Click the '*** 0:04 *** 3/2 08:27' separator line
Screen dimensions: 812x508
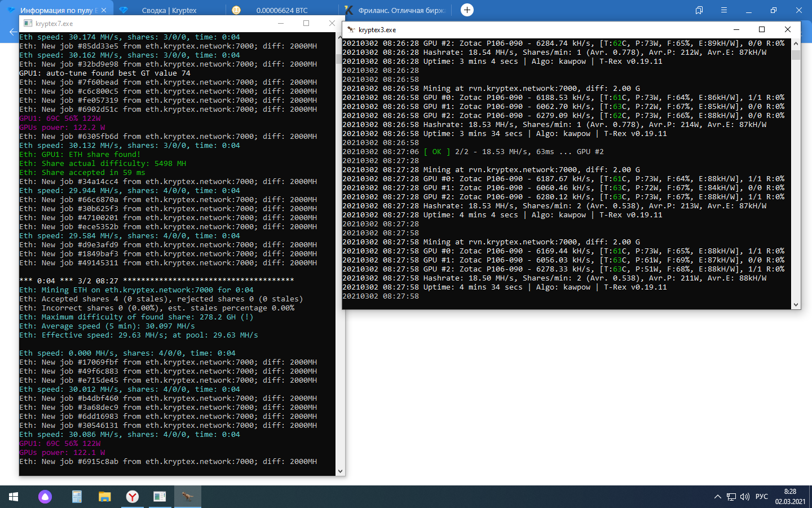point(157,281)
